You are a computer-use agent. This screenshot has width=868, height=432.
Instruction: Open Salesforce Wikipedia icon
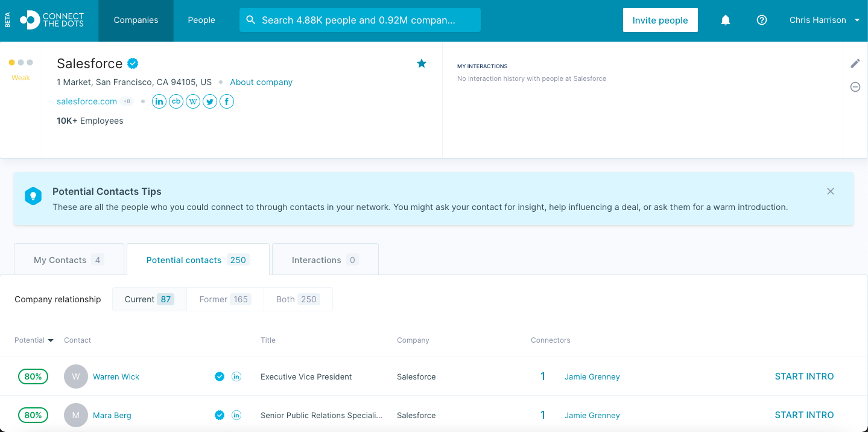(192, 101)
